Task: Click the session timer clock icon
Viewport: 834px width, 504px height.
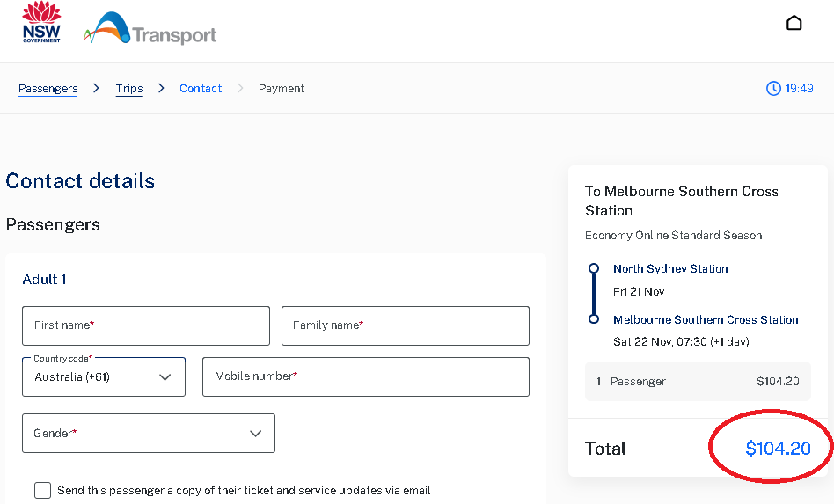Action: pyautogui.click(x=773, y=89)
